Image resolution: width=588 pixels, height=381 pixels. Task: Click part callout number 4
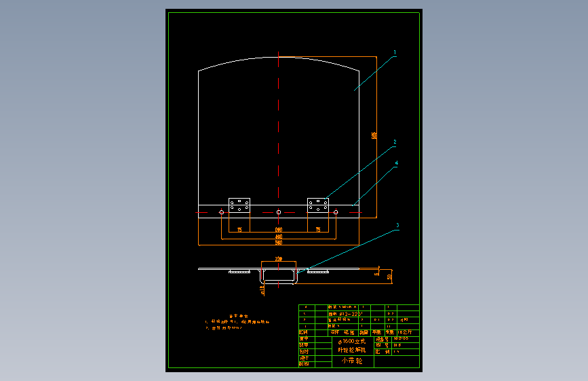(396, 163)
